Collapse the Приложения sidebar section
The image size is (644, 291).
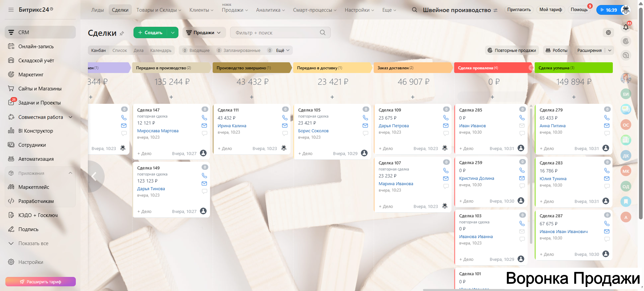pyautogui.click(x=70, y=173)
